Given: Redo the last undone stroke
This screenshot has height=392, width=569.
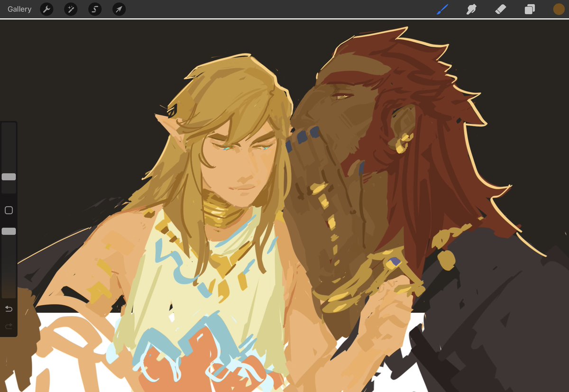Looking at the screenshot, I should click(9, 326).
